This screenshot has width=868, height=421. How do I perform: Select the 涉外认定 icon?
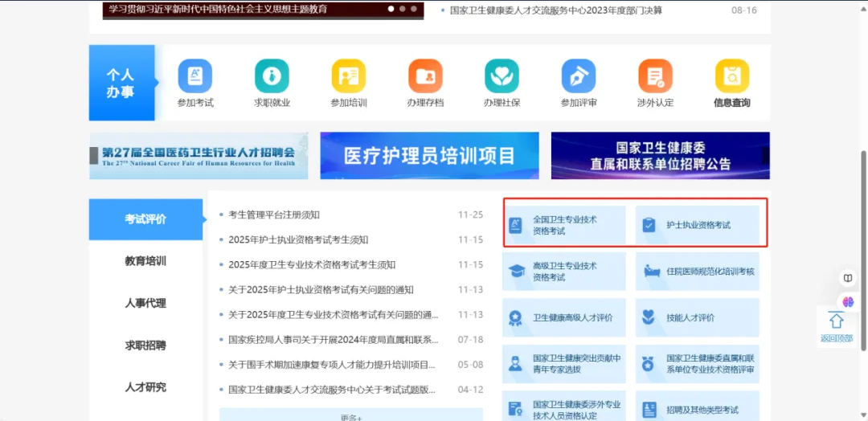click(x=655, y=76)
